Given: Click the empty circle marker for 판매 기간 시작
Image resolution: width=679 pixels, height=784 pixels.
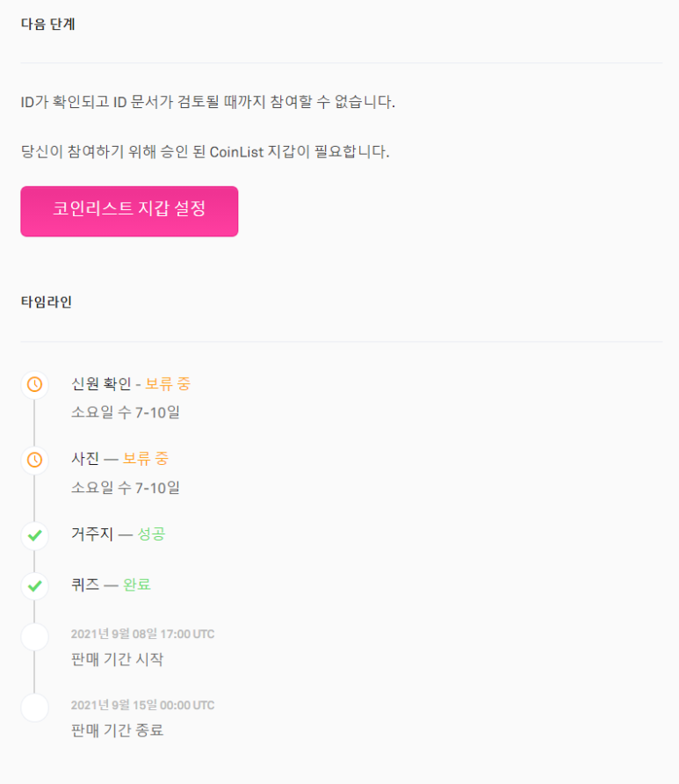Looking at the screenshot, I should (x=34, y=637).
